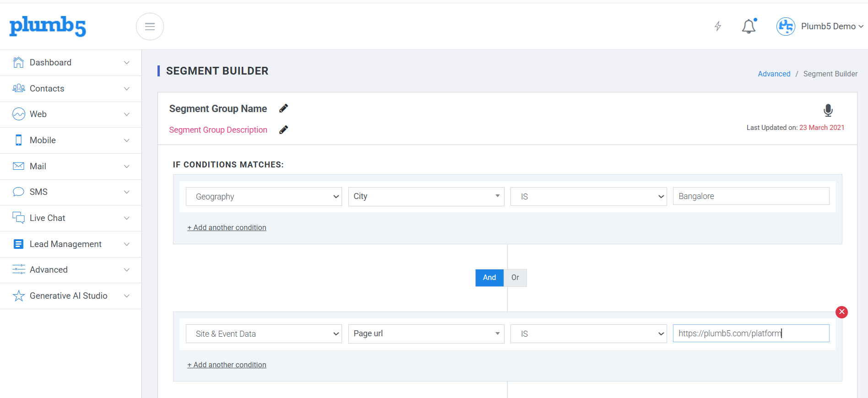Open the IS operator dropdown for City

[x=588, y=197]
